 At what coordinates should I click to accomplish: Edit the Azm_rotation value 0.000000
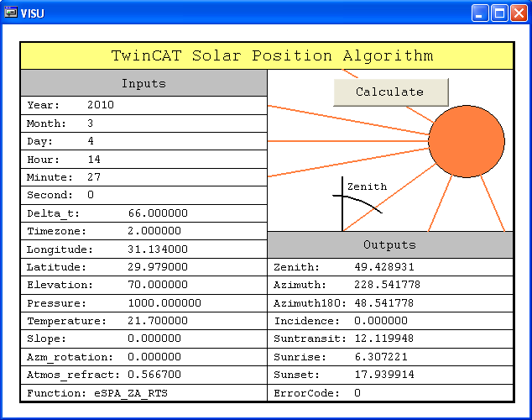click(154, 357)
